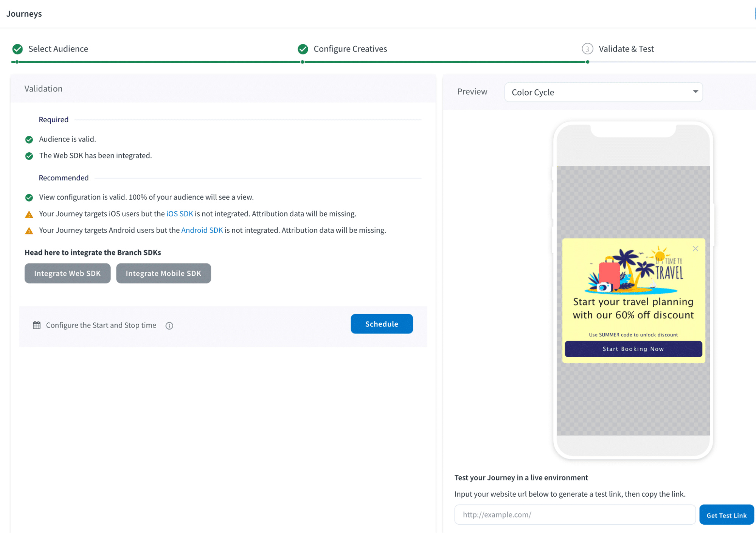Image resolution: width=756 pixels, height=533 pixels.
Task: Open the iOS SDK link
Action: (179, 214)
